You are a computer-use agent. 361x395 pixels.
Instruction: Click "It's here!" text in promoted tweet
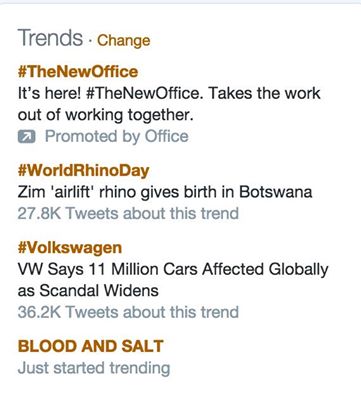[49, 93]
